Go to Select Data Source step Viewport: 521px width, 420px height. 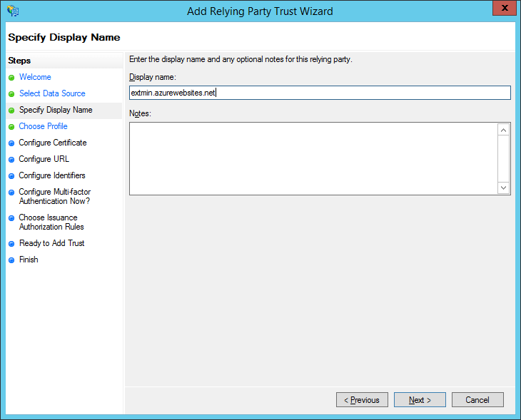[x=52, y=93]
